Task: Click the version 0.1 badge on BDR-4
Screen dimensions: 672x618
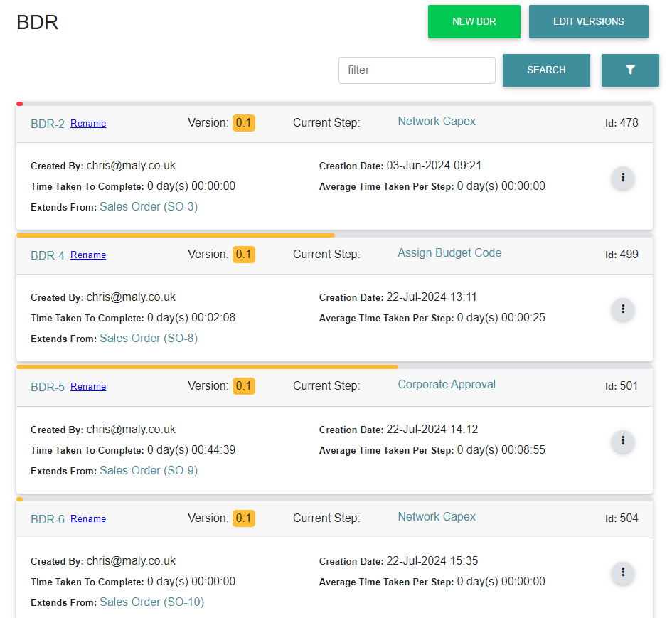Action: click(x=244, y=255)
